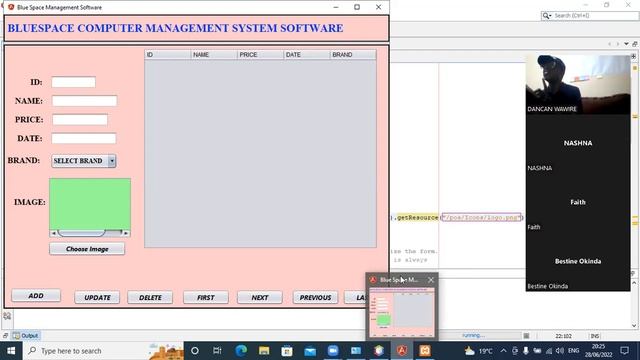Click the network signal tray icon

tap(549, 351)
